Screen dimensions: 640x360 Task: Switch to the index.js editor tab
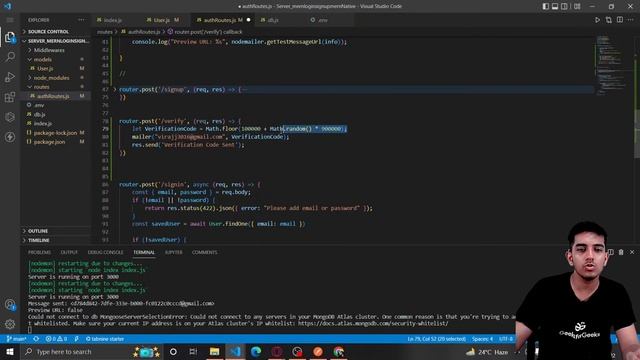coord(112,20)
